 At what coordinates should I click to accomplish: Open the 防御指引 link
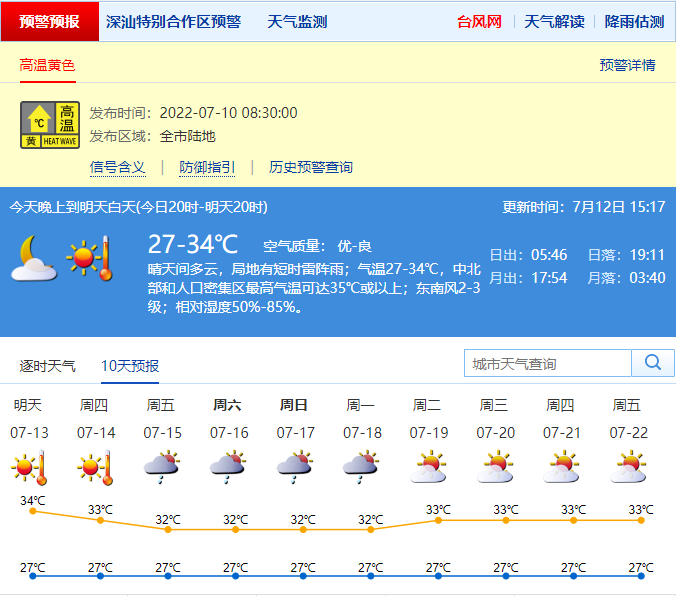(x=207, y=167)
